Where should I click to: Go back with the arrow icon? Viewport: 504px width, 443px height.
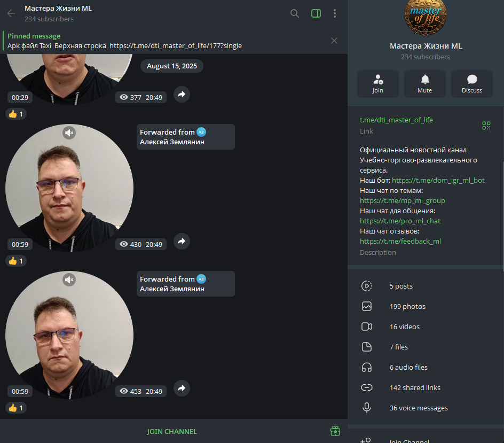coord(11,13)
